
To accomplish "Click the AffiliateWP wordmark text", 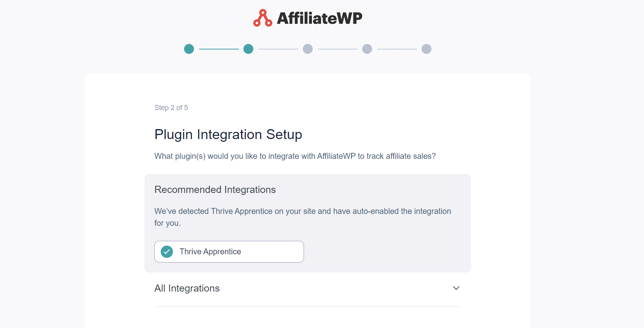I will click(x=319, y=18).
